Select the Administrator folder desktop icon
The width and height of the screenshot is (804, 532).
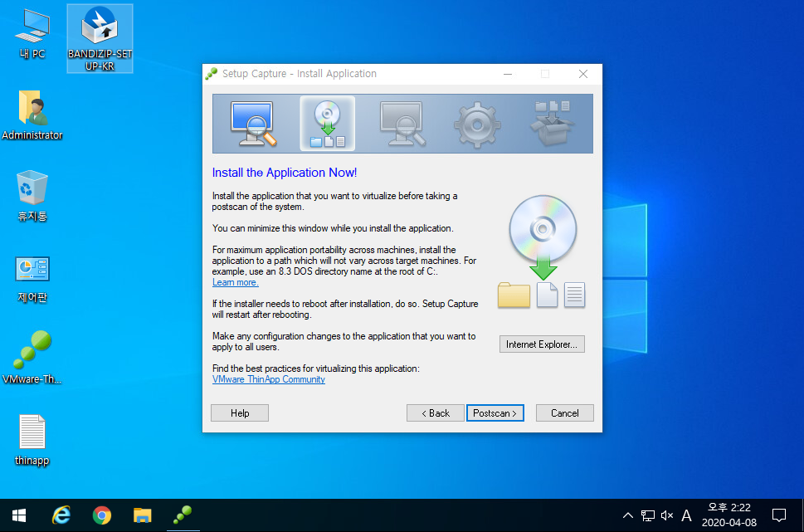tap(32, 115)
